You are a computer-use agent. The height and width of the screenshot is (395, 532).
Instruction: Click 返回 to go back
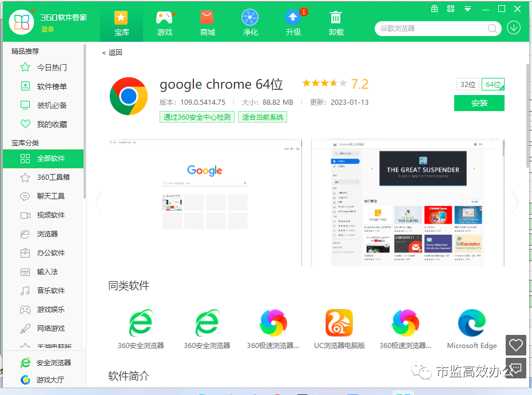pos(112,53)
